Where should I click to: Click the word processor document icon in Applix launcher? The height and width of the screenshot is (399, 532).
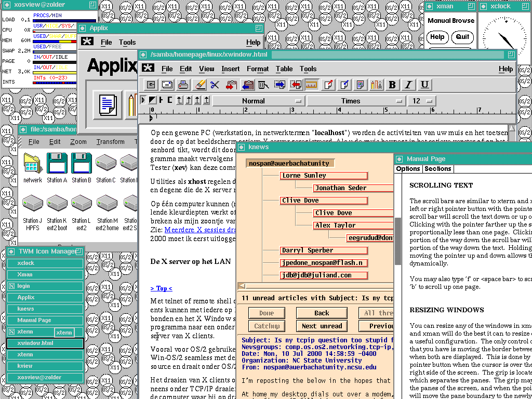[108, 104]
